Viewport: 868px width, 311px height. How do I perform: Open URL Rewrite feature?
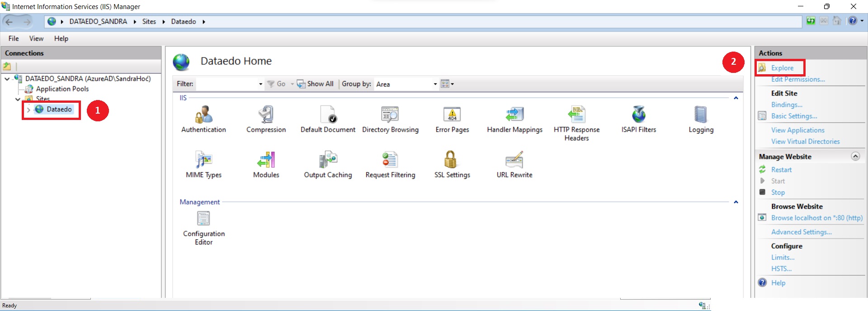514,165
